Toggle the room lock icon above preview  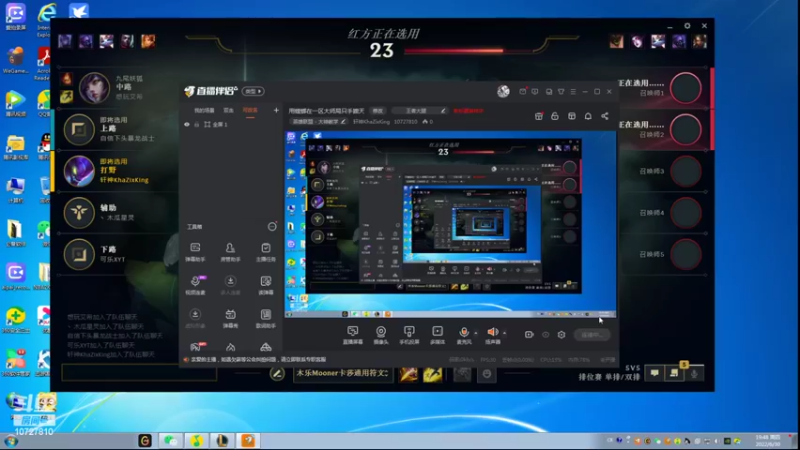[x=555, y=116]
